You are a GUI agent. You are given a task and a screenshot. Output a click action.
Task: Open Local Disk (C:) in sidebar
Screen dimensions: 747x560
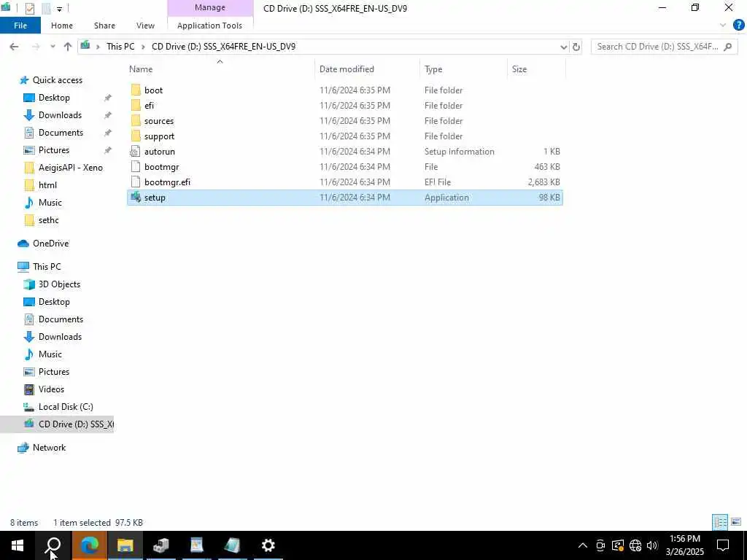coord(66,407)
